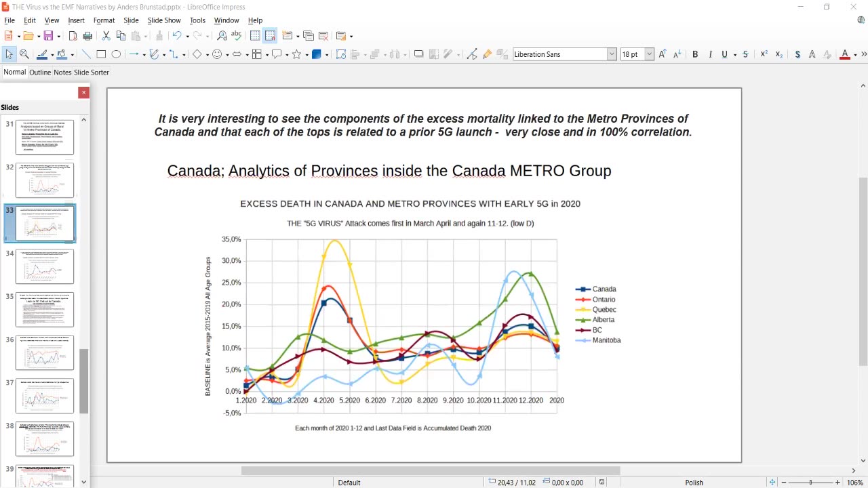This screenshot has width=868, height=488.
Task: Toggle text Shadow formatting
Action: click(797, 54)
